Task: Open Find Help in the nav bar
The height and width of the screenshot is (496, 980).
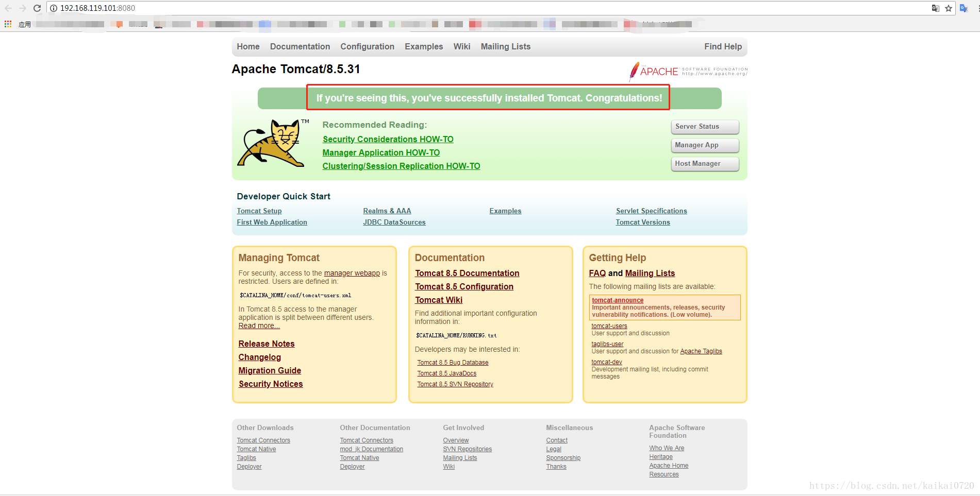Action: [723, 46]
